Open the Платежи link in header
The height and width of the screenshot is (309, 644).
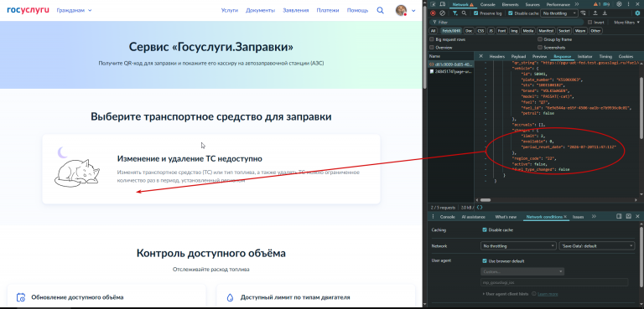pos(328,10)
